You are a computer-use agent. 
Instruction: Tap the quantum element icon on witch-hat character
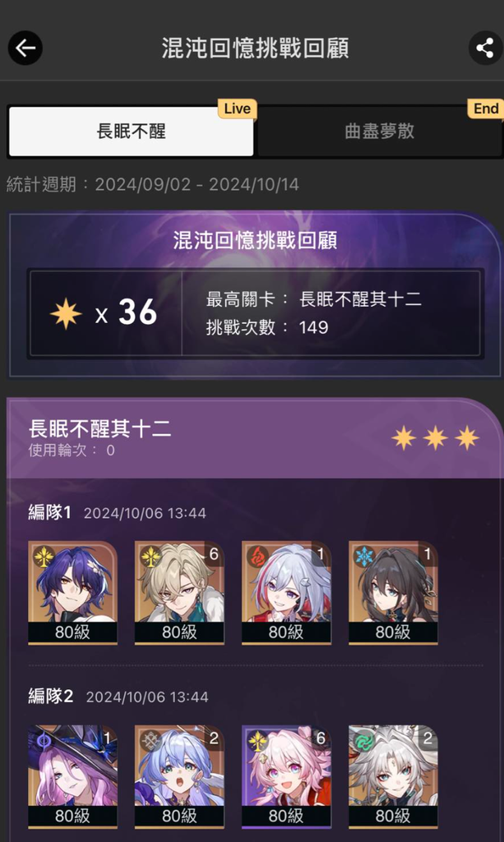pyautogui.click(x=44, y=741)
